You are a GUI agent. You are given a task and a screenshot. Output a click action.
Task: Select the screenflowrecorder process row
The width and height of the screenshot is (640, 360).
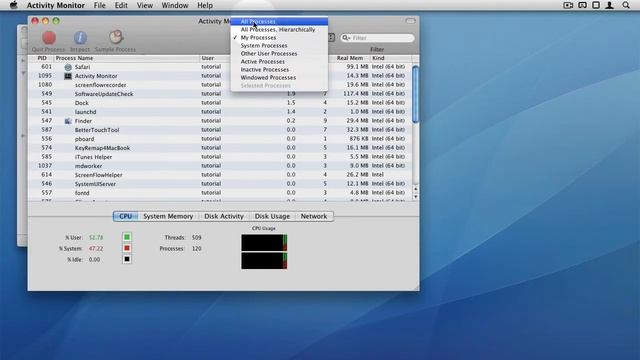(220, 85)
